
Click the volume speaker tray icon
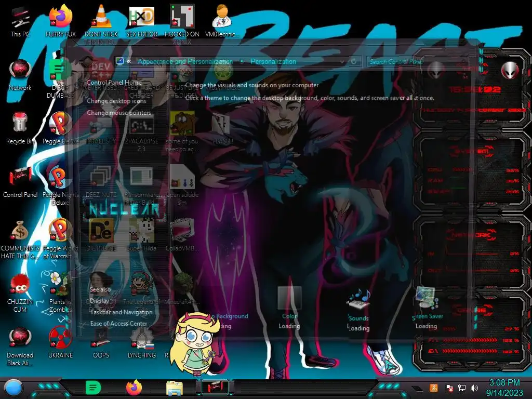coord(474,388)
